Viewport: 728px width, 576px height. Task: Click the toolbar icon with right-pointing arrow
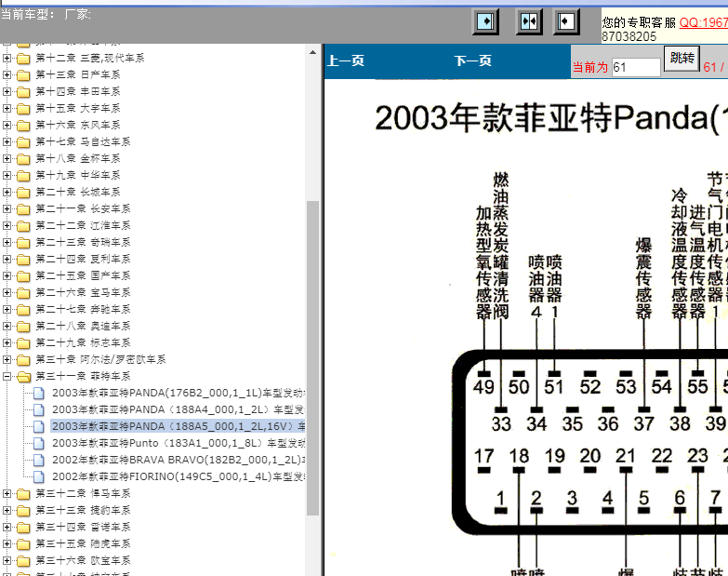485,21
